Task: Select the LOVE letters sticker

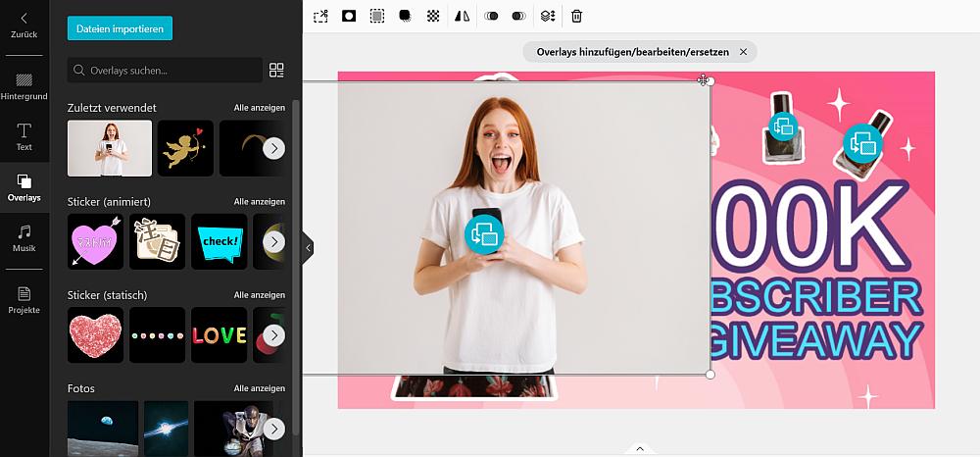Action: coord(219,335)
